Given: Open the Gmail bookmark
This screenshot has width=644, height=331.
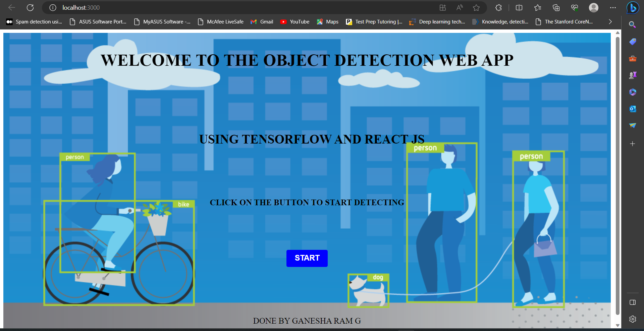Looking at the screenshot, I should click(262, 22).
